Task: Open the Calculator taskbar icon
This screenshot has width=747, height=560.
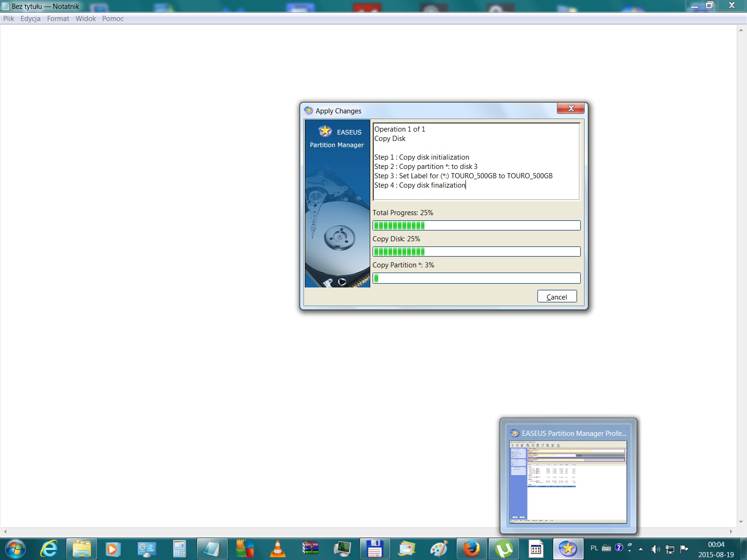Action: (179, 549)
